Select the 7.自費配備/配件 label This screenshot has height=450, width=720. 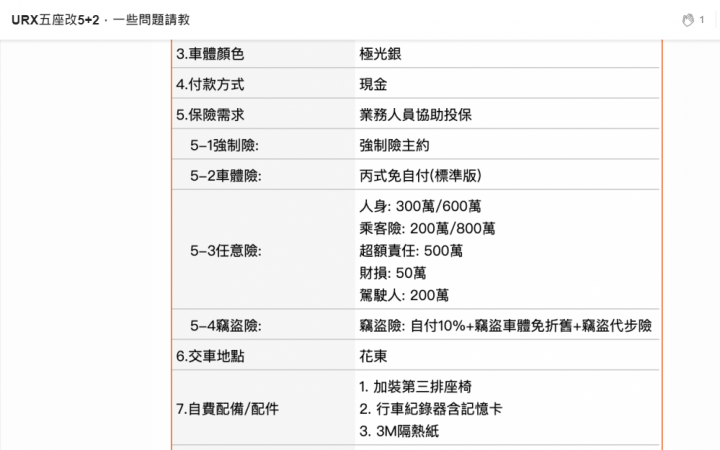[x=227, y=409]
